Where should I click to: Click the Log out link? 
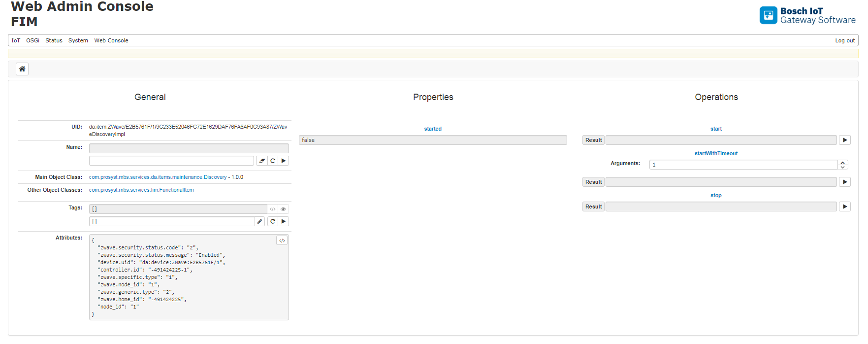point(845,40)
